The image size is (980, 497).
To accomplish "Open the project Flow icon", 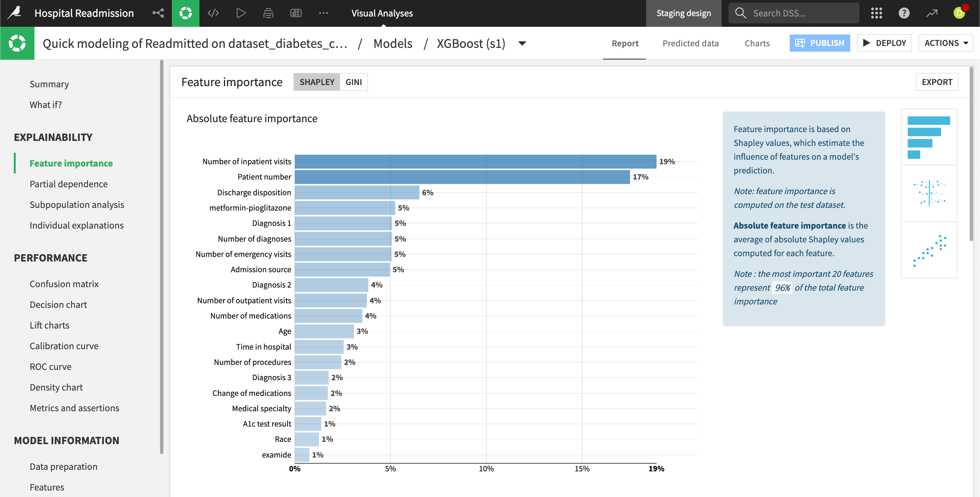I will point(158,13).
